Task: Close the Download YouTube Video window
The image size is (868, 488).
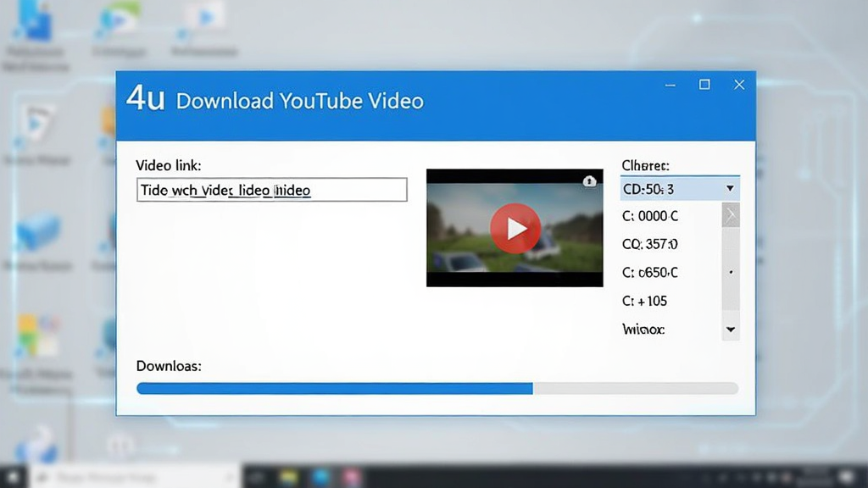Action: (739, 85)
